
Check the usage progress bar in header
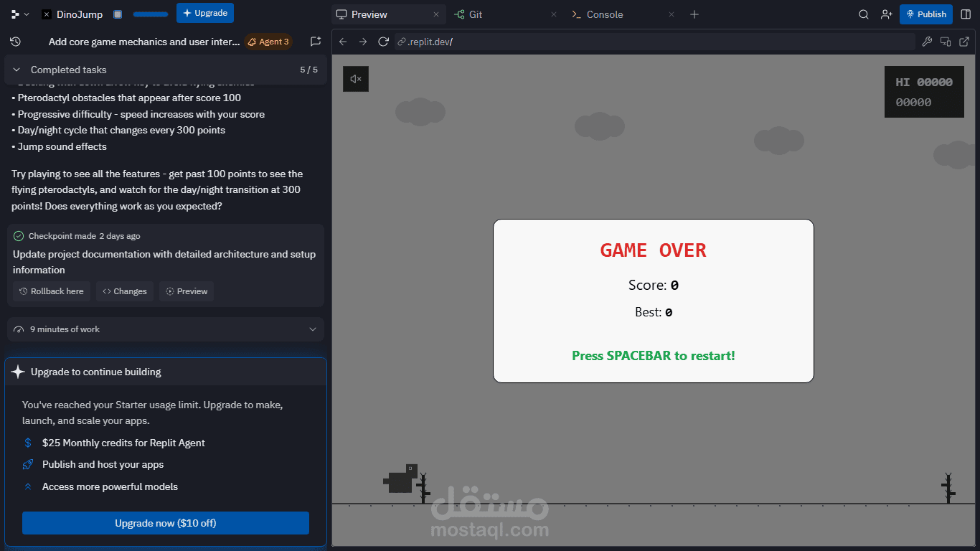point(151,14)
